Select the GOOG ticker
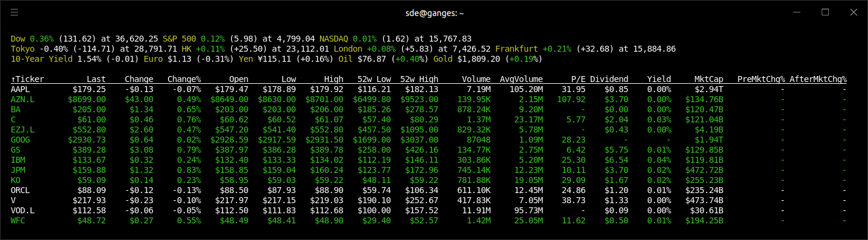 (20, 140)
